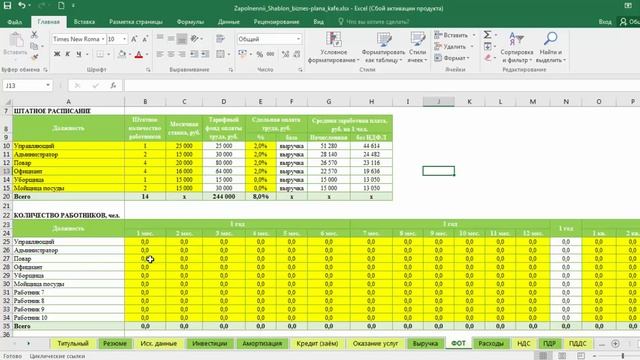Open font settings dialog launcher in Шрифт group
640x360 pixels.
tap(148, 70)
